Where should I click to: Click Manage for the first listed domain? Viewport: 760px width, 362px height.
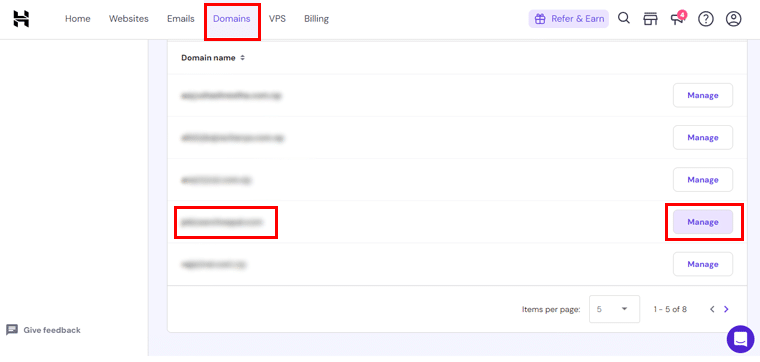click(703, 95)
